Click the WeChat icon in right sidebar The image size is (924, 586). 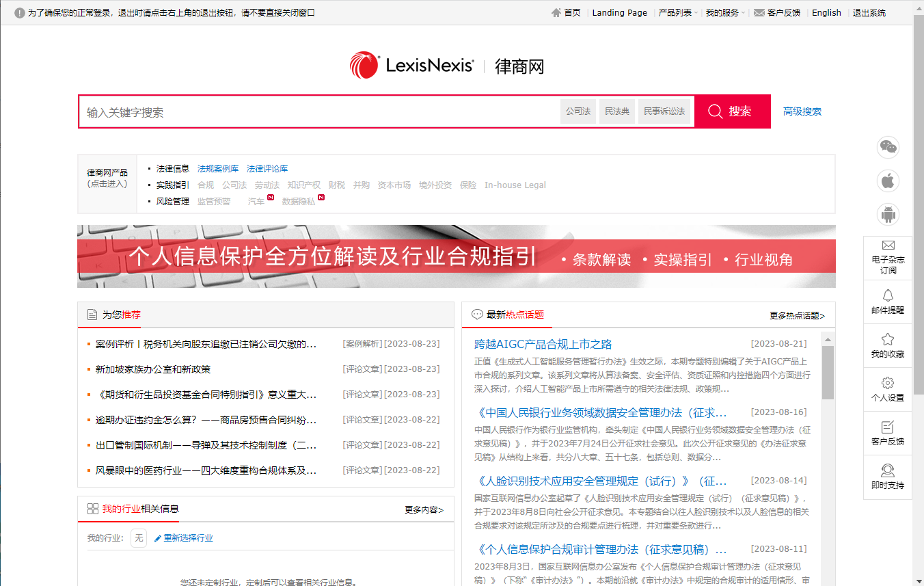point(888,147)
